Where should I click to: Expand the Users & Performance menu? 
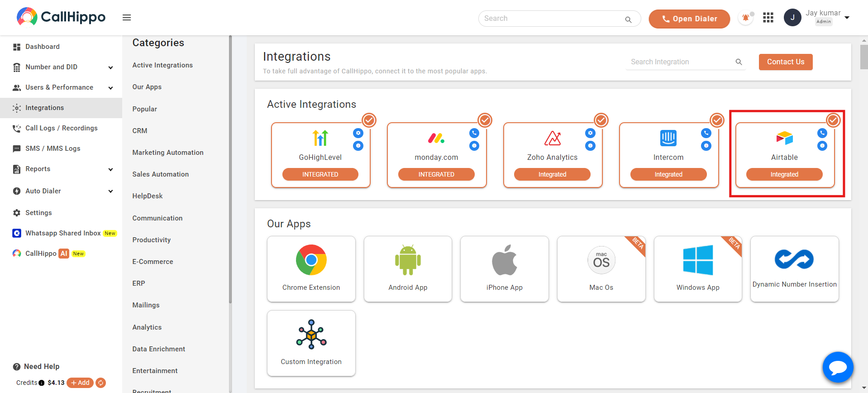61,87
